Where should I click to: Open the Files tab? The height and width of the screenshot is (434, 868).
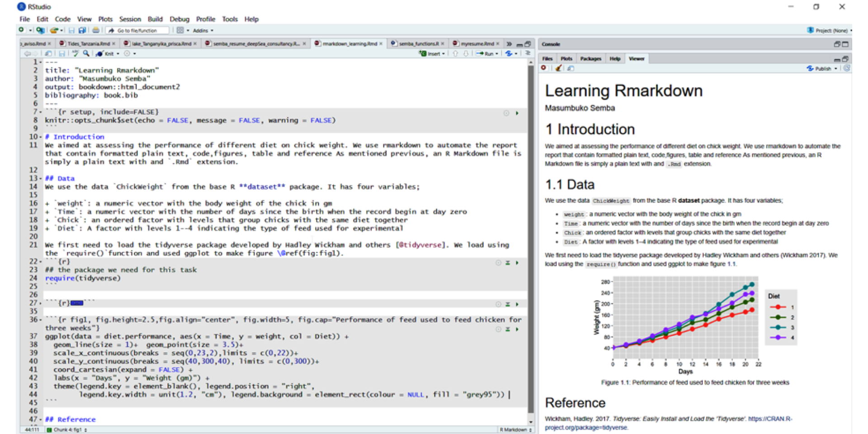tap(547, 59)
